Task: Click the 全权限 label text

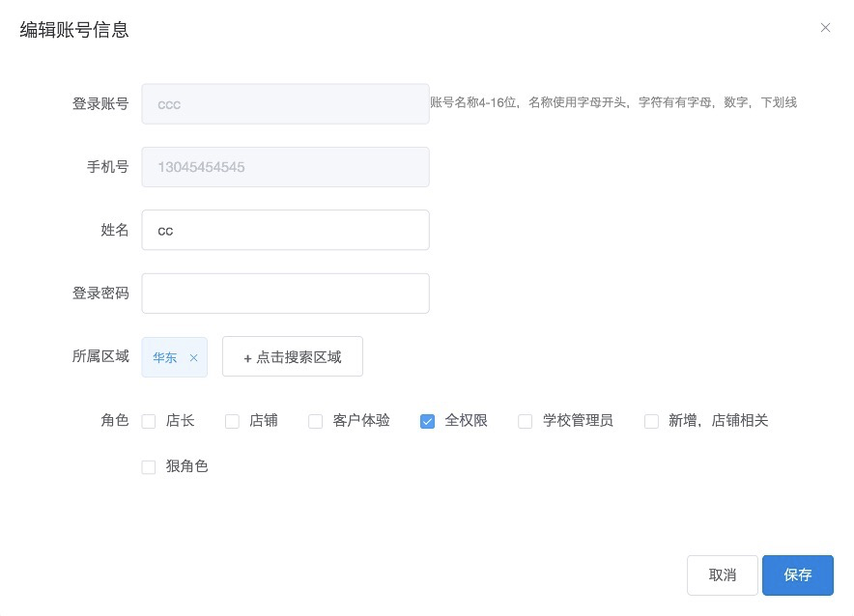Action: pyautogui.click(x=466, y=420)
